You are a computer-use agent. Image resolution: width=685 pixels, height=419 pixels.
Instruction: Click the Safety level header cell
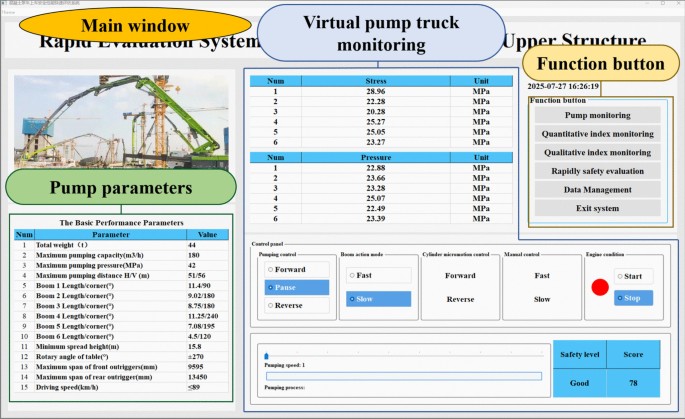click(x=580, y=354)
